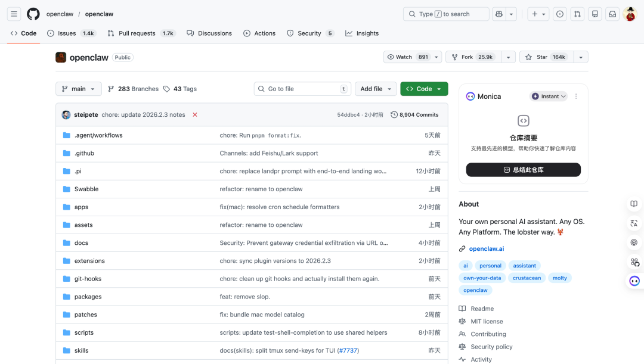Open the Add file dropdown
Image resolution: width=644 pixels, height=364 pixels.
click(x=376, y=89)
